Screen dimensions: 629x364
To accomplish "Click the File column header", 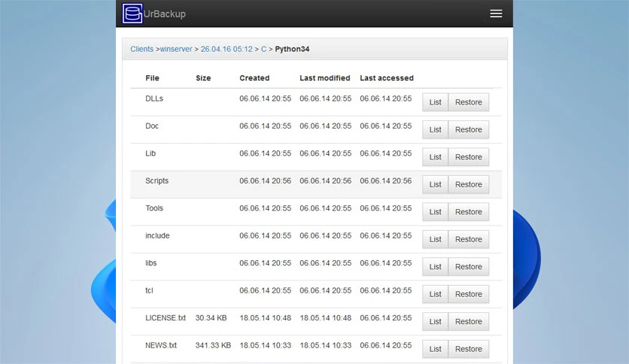I will (153, 77).
